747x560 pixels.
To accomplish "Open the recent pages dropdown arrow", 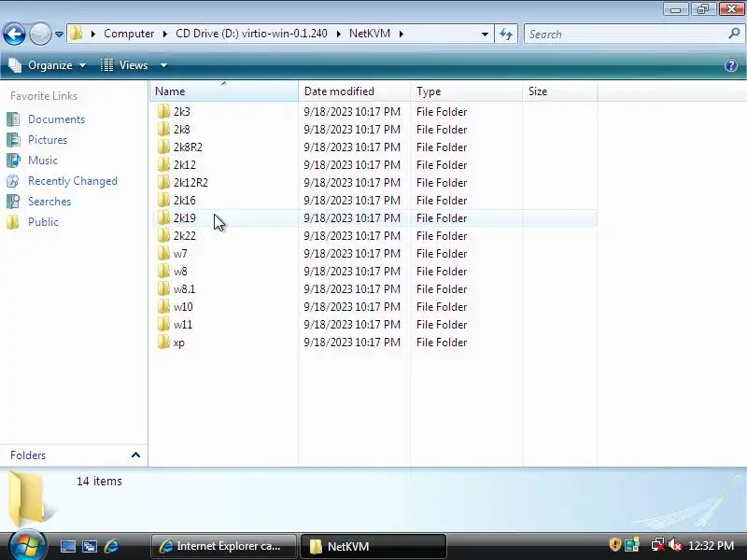I will click(x=59, y=35).
